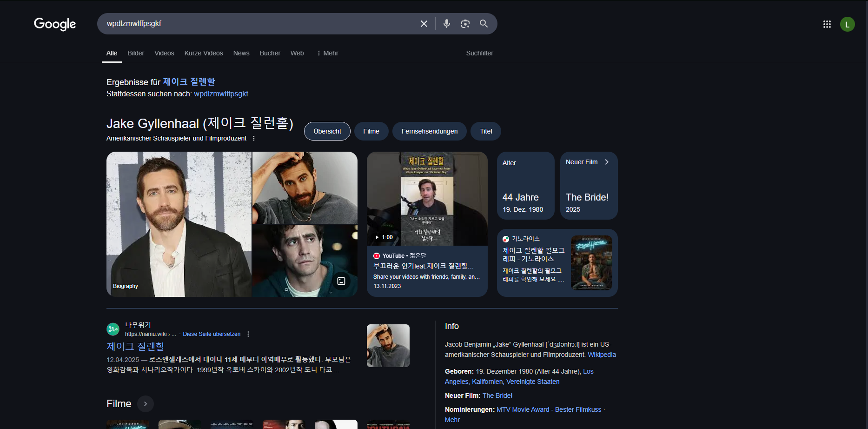Open Neuer Film chevron arrow
Image resolution: width=868 pixels, height=429 pixels.
[607, 162]
